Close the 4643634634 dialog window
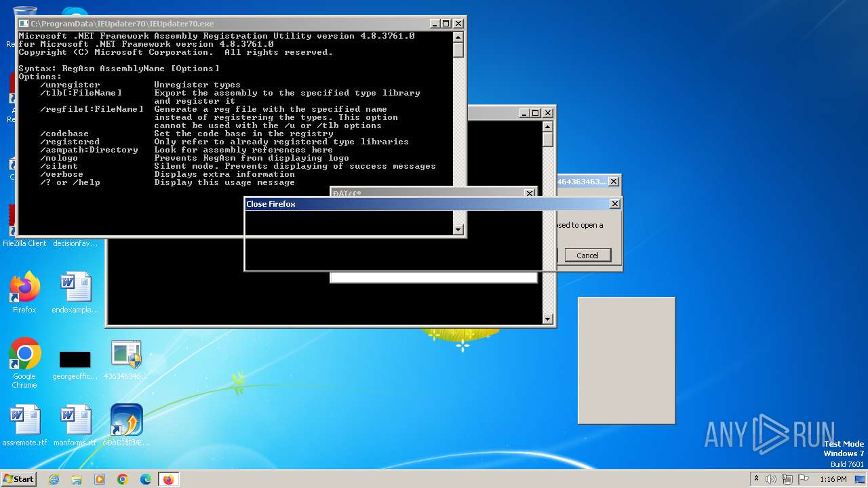Viewport: 868px width, 488px height. (x=613, y=182)
